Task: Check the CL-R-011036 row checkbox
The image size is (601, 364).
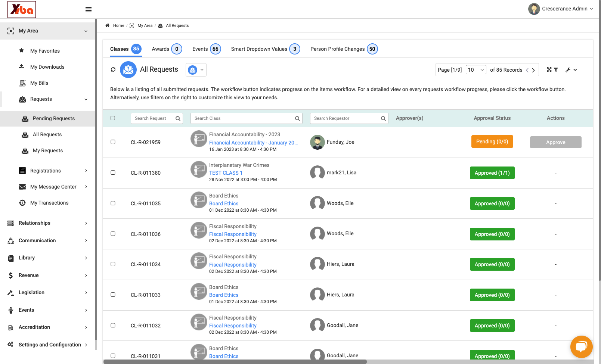Action: [113, 234]
